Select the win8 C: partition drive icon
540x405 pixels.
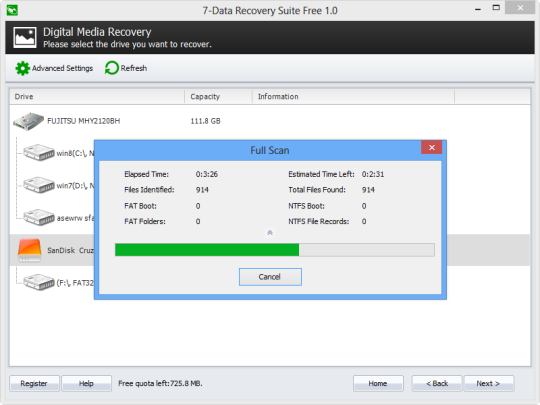tap(39, 153)
